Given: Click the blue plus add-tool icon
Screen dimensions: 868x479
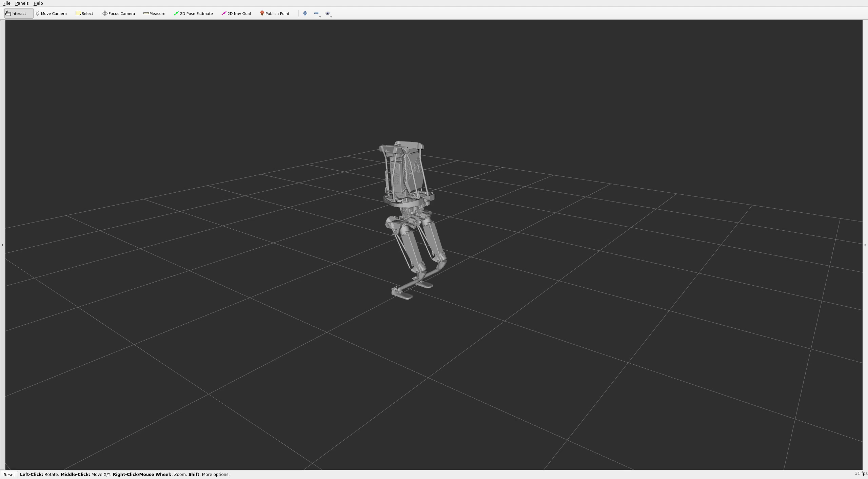Looking at the screenshot, I should (x=305, y=14).
